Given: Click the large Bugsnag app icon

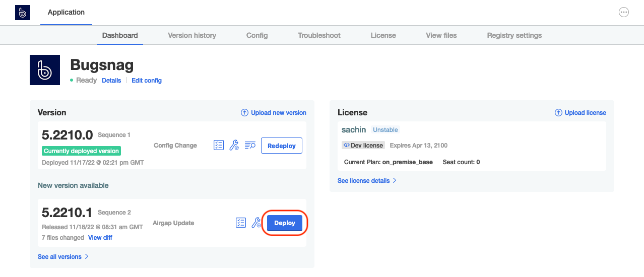Looking at the screenshot, I should point(45,70).
